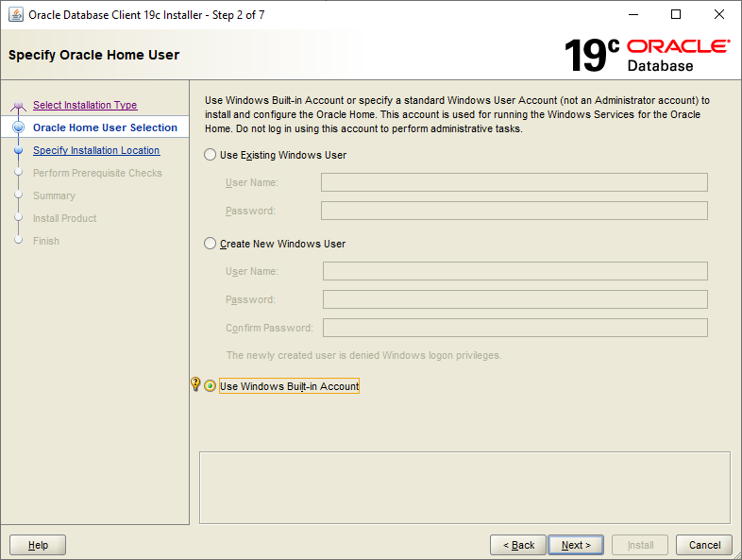Select Create New Windows User radio button
The width and height of the screenshot is (742, 560).
[x=211, y=244]
